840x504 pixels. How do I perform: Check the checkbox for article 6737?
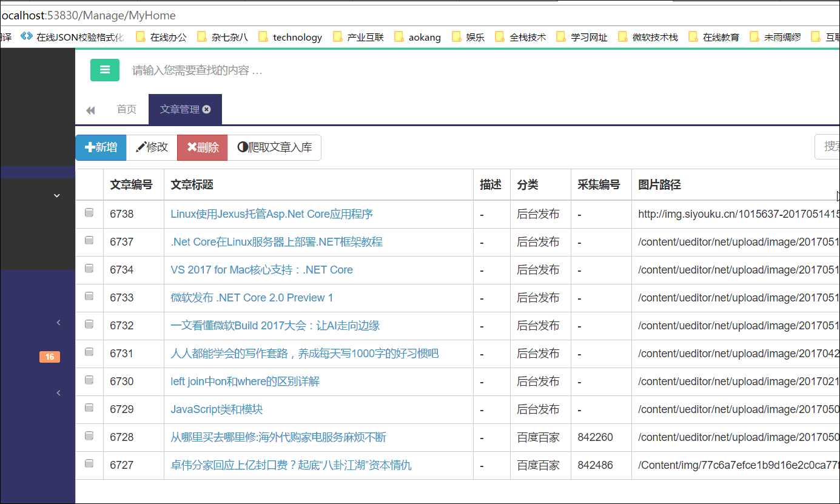[x=89, y=240]
